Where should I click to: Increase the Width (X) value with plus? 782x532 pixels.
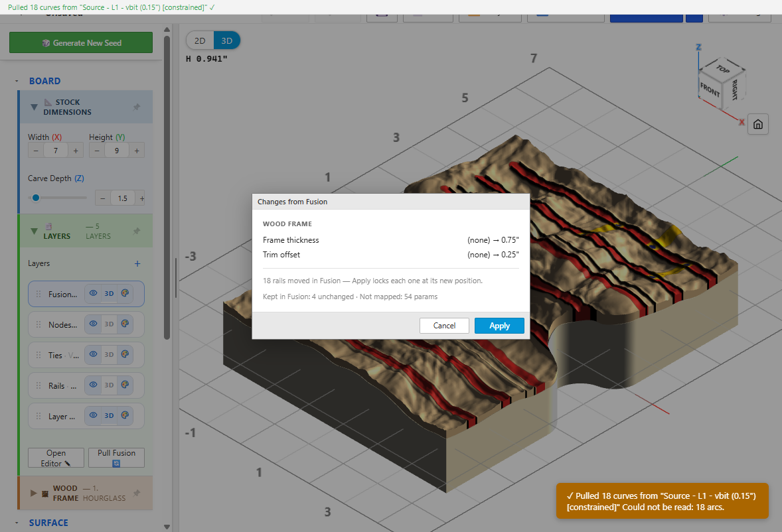[x=76, y=151]
